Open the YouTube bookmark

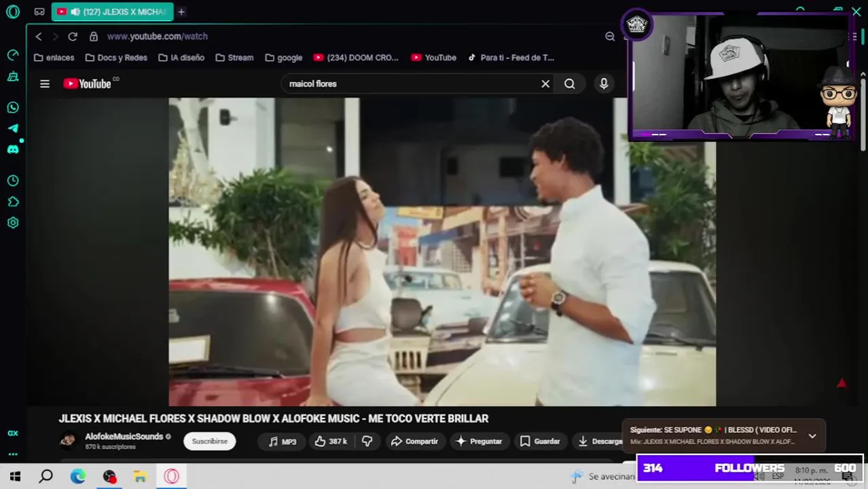tap(433, 58)
